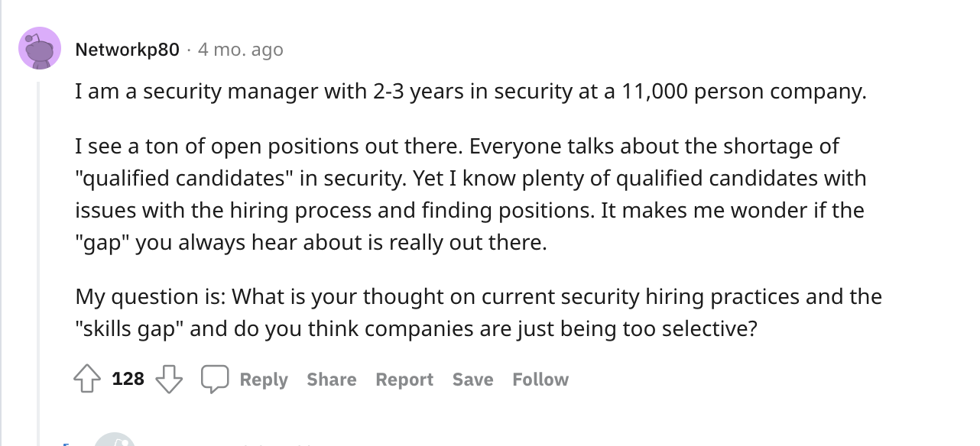Share this comment

(x=332, y=380)
